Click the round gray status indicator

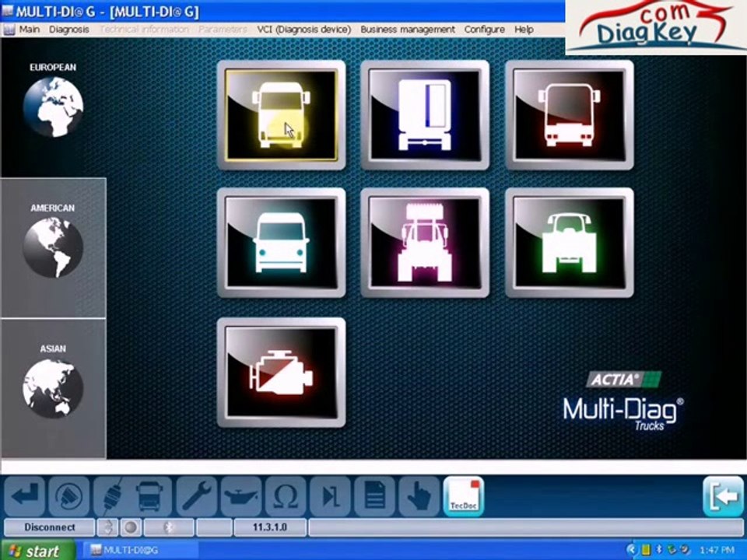[131, 527]
